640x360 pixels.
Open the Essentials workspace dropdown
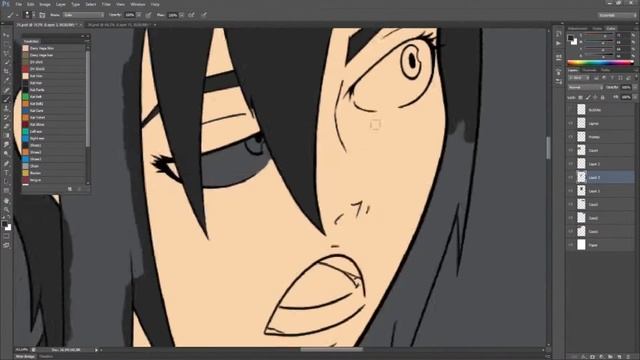(x=617, y=15)
